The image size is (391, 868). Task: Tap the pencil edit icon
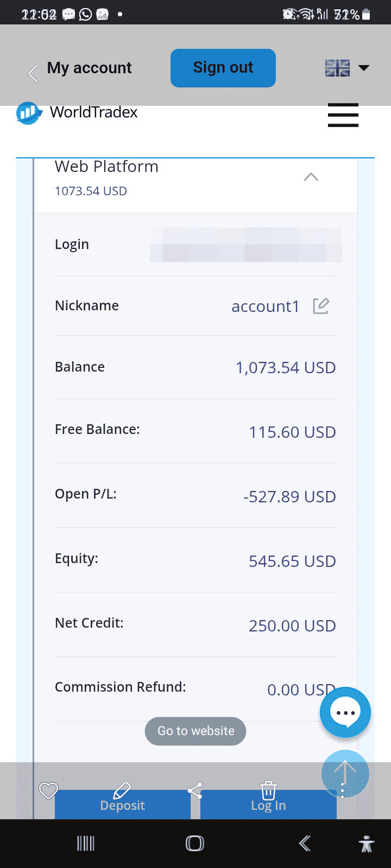pos(122,789)
